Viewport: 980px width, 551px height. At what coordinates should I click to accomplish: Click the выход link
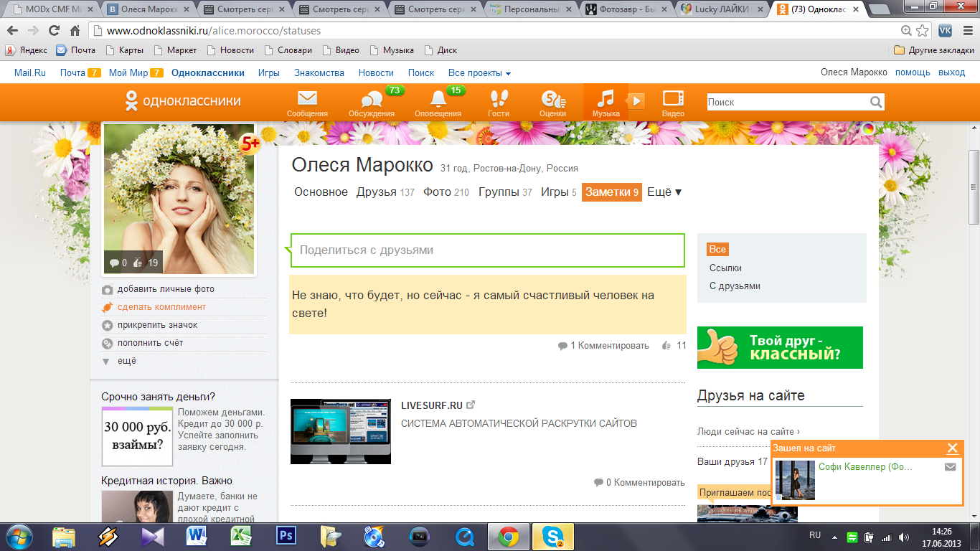click(x=951, y=72)
